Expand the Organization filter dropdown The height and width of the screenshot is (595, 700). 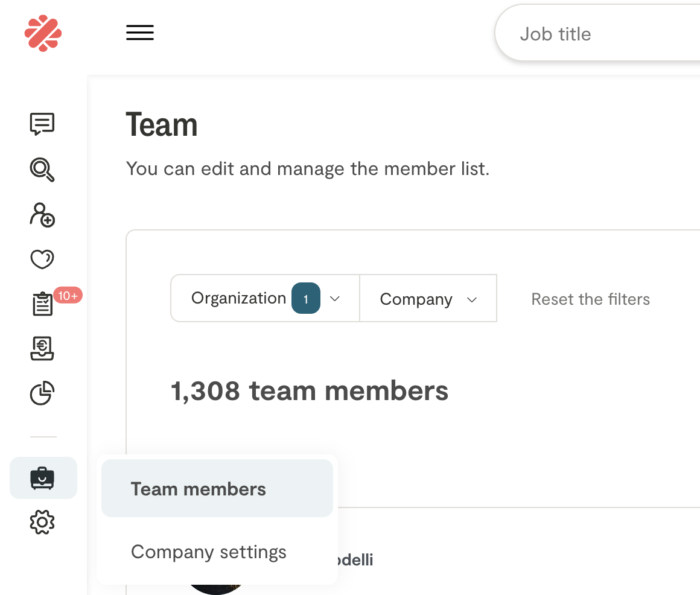click(x=266, y=299)
